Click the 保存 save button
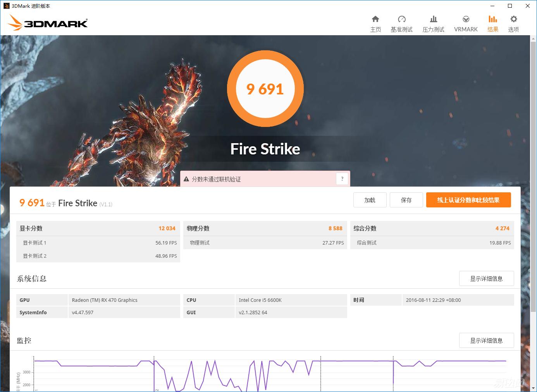537x392 pixels. [406, 200]
